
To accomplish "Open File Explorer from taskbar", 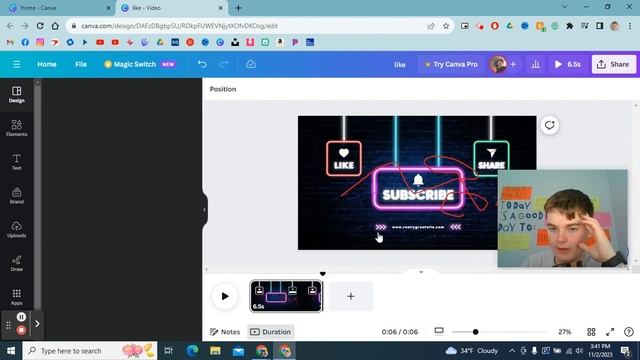I will click(x=215, y=351).
